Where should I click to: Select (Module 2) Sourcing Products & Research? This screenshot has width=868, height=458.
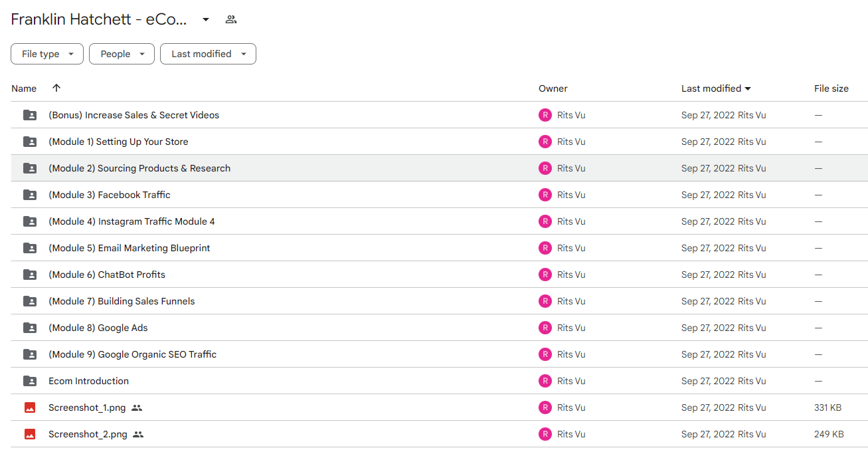point(139,168)
